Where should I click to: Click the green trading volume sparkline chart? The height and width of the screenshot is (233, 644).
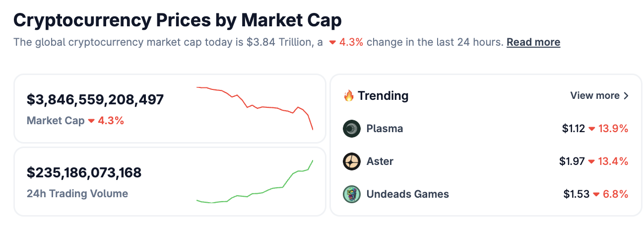pos(255,184)
